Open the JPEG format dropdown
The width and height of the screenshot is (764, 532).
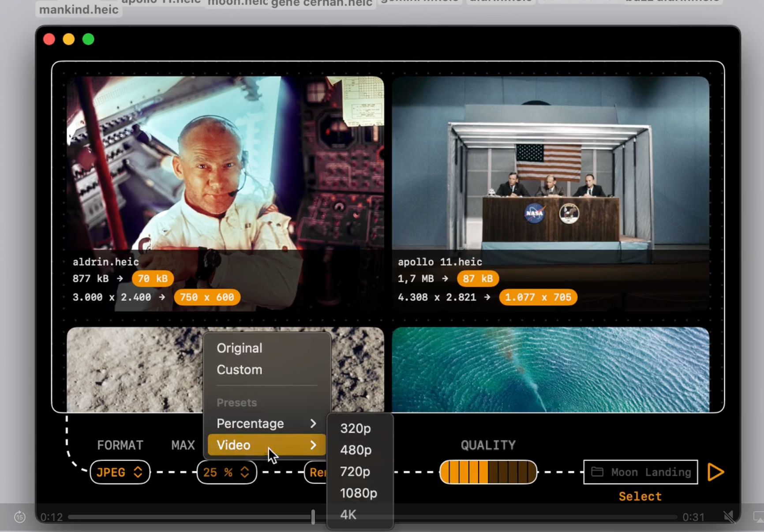(x=120, y=472)
